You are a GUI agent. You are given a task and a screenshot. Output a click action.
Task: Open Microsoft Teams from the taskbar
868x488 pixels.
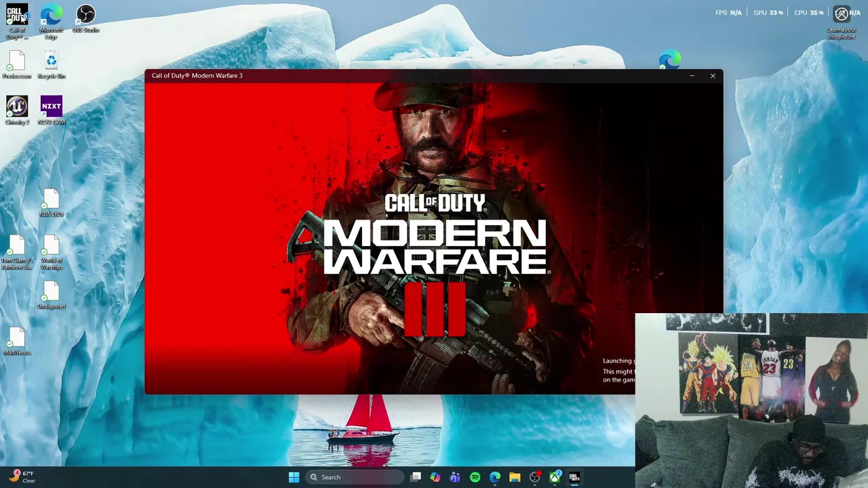coord(455,477)
